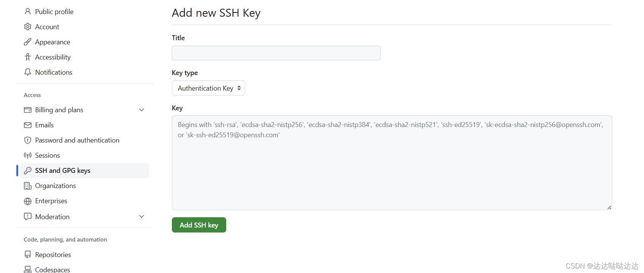The width and height of the screenshot is (644, 273).
Task: Click the Accessibility figure icon
Action: pos(27,57)
